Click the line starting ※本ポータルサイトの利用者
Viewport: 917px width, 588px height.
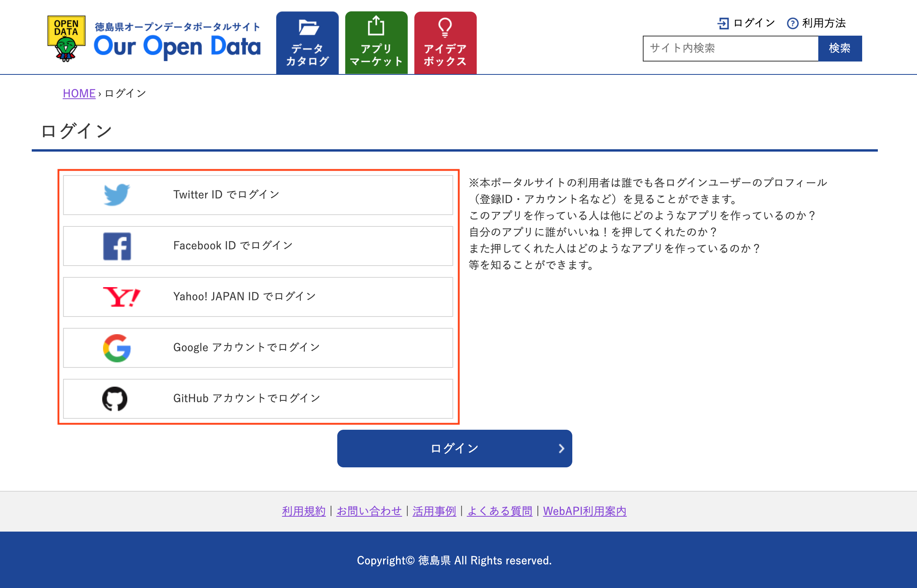(648, 183)
